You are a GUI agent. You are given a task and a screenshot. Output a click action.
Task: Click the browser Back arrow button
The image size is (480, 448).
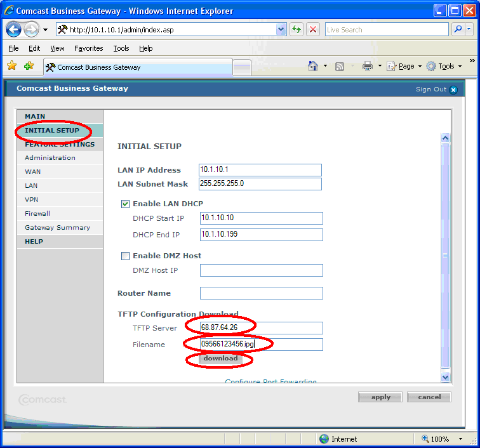(x=13, y=30)
